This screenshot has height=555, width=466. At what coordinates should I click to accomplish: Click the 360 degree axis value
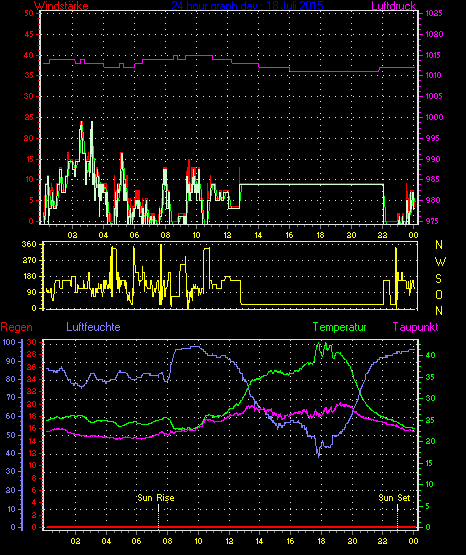(29, 244)
